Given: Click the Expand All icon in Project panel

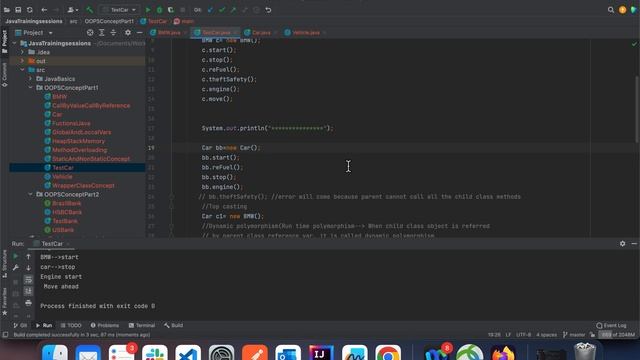Looking at the screenshot, I should coord(102,33).
